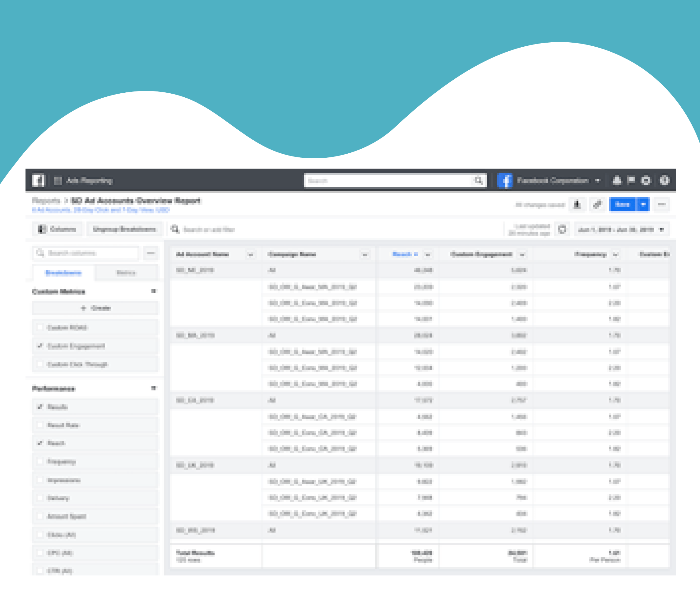This screenshot has height=601, width=700.
Task: Open notifications bell icon
Action: click(x=617, y=180)
